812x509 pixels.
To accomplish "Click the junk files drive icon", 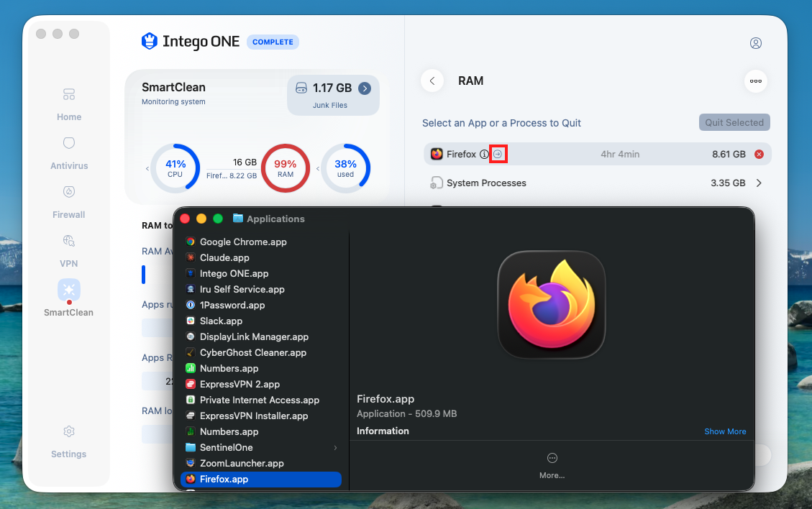I will (301, 88).
